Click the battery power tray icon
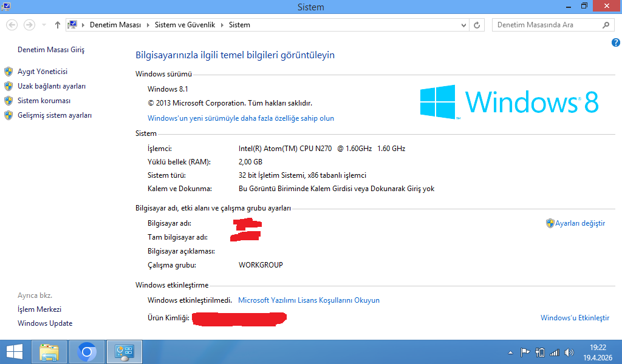Screen dimensions: 622x364 coord(540,352)
